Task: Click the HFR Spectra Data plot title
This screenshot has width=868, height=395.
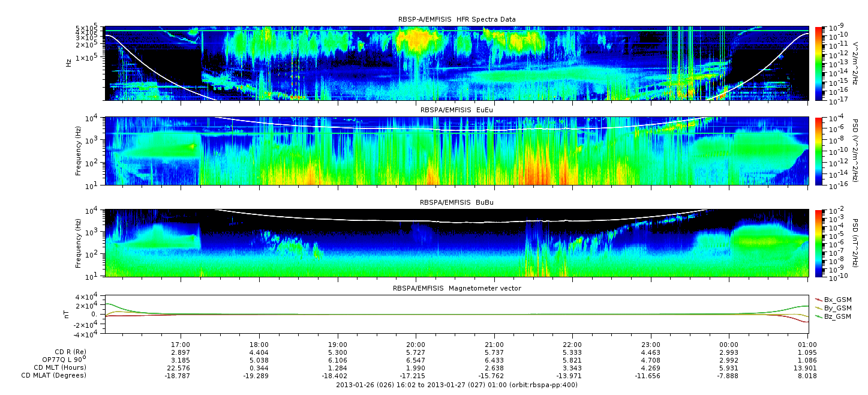Action: [456, 19]
